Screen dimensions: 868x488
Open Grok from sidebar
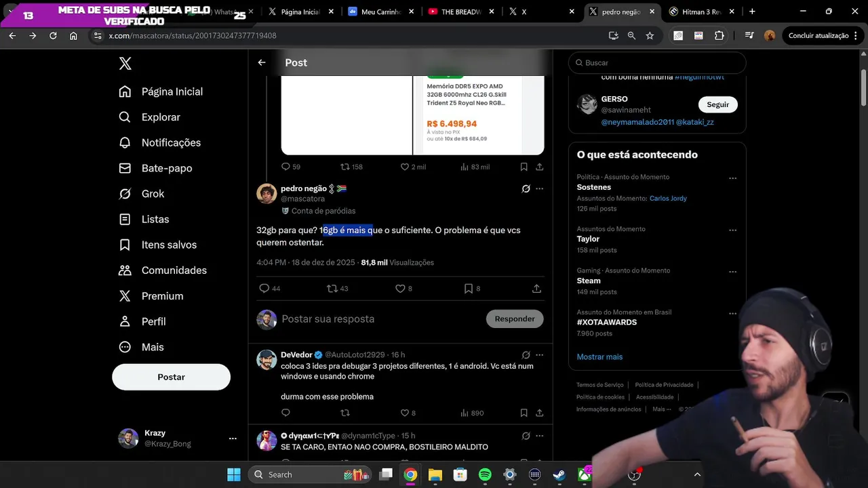click(142, 194)
